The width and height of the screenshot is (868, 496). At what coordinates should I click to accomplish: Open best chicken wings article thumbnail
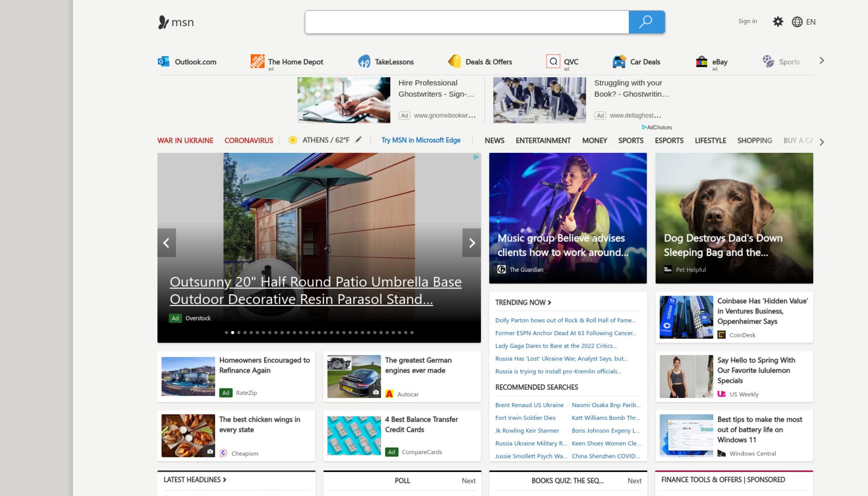[x=188, y=436]
